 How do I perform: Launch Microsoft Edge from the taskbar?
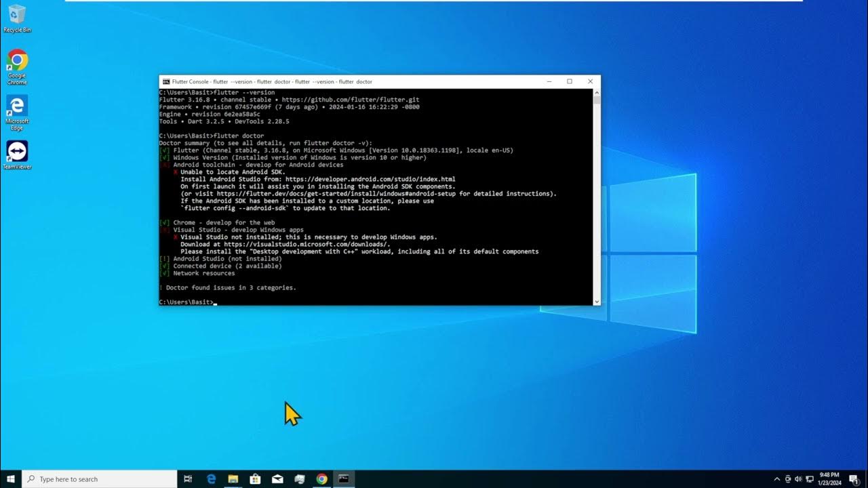[211, 479]
